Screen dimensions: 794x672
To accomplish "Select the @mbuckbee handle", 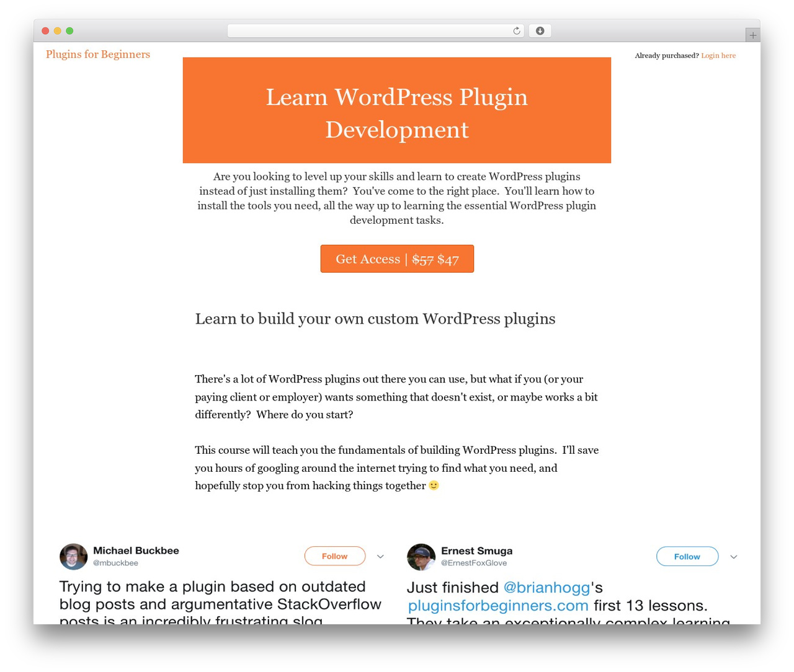I will coord(115,563).
